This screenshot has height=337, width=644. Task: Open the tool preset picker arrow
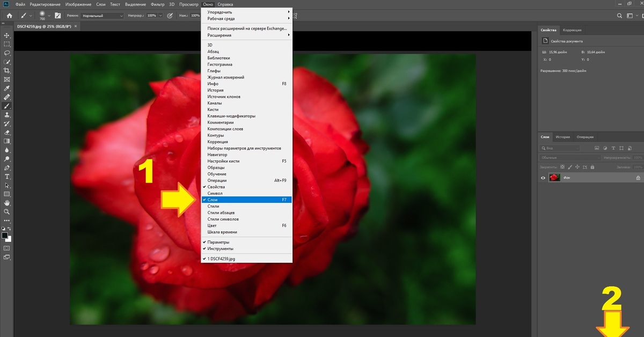coord(32,16)
